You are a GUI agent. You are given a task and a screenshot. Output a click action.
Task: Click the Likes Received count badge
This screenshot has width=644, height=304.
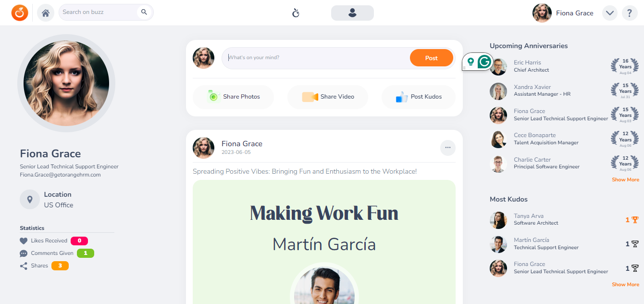(x=79, y=241)
